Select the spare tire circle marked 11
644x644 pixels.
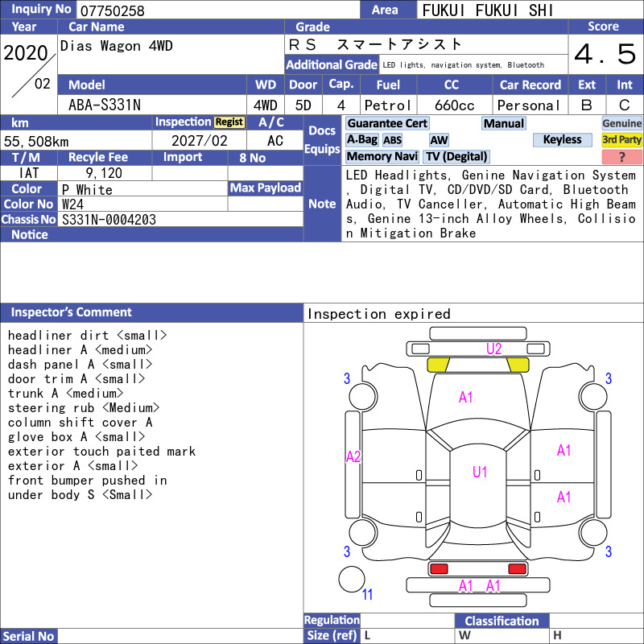(352, 579)
